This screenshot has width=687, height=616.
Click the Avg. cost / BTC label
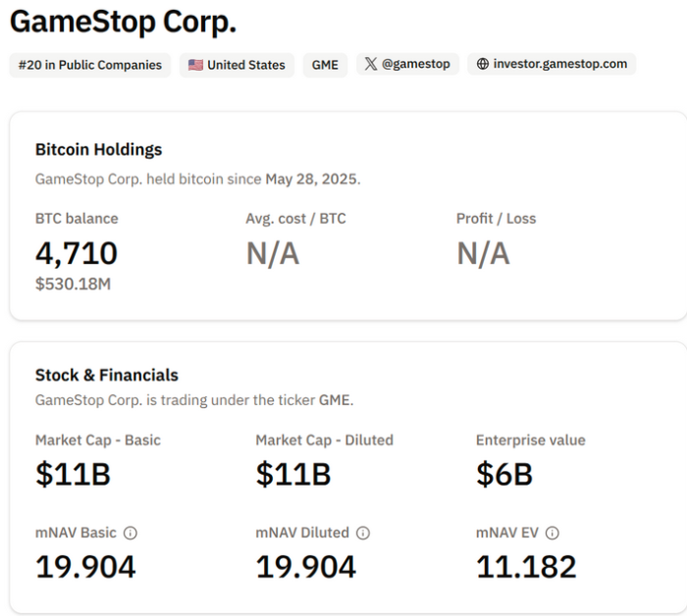pyautogui.click(x=295, y=219)
